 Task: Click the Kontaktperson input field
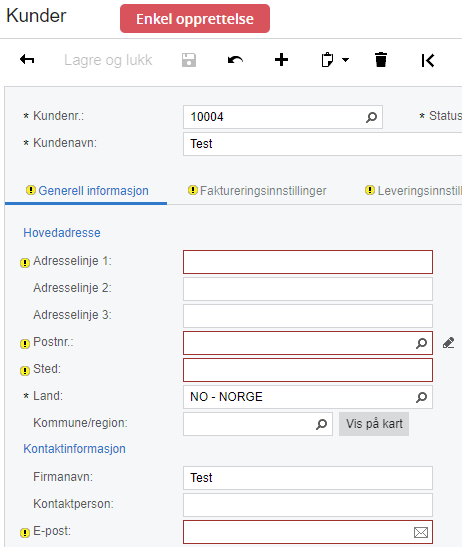(308, 505)
